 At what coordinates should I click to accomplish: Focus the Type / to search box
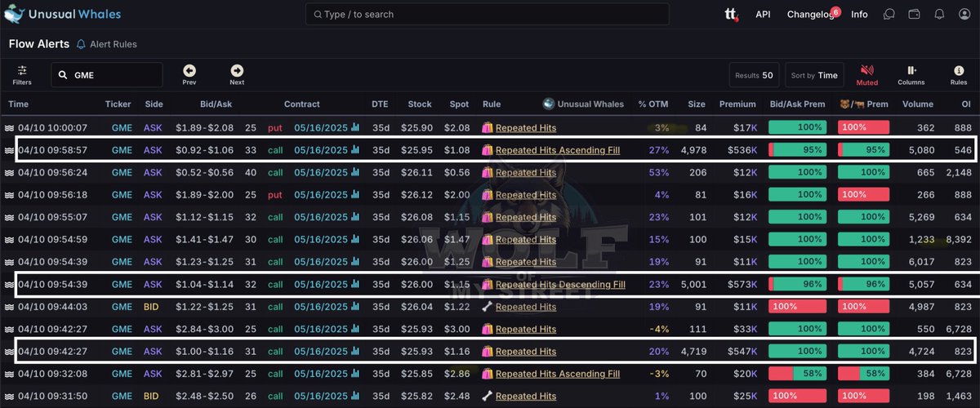pos(488,15)
